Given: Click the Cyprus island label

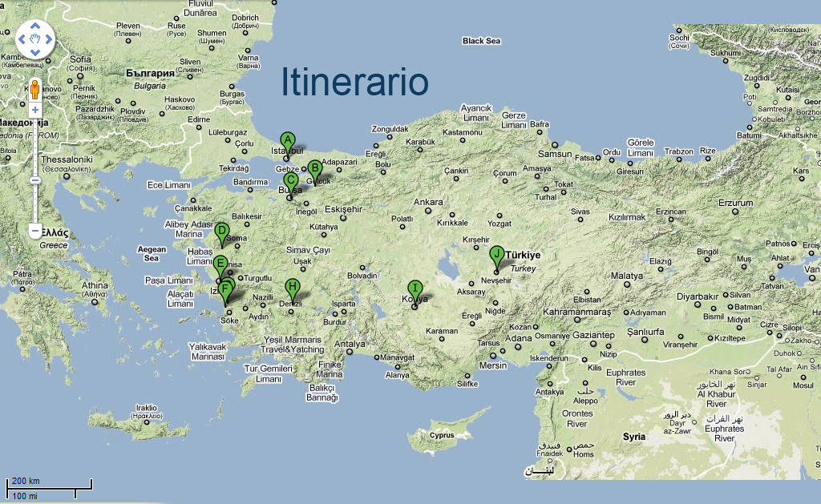Looking at the screenshot, I should coord(442,435).
